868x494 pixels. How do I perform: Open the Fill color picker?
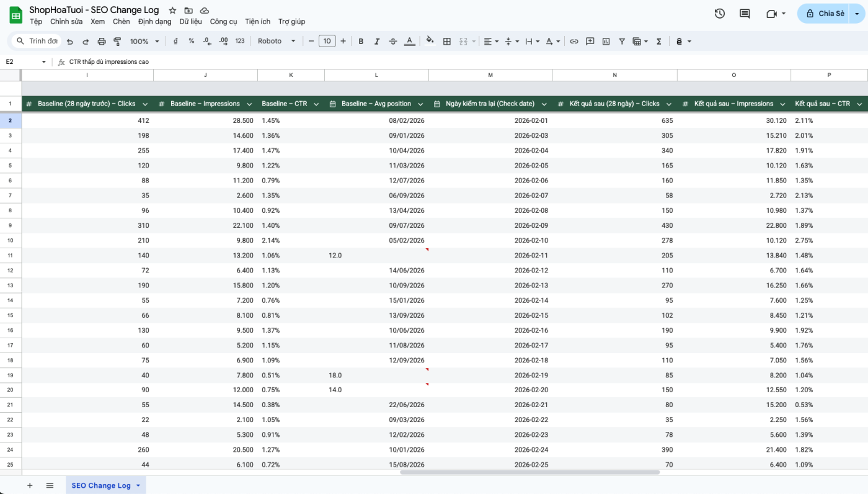(430, 42)
